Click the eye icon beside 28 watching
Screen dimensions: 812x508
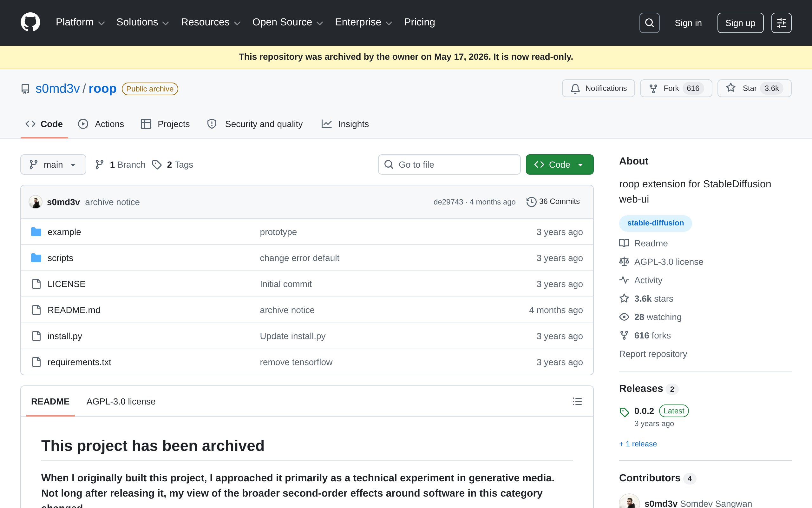point(624,317)
